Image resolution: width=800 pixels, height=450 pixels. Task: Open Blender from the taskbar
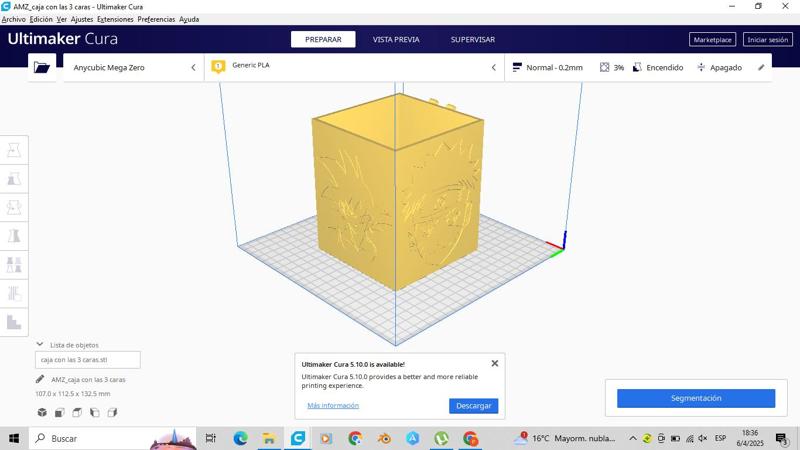pyautogui.click(x=384, y=438)
